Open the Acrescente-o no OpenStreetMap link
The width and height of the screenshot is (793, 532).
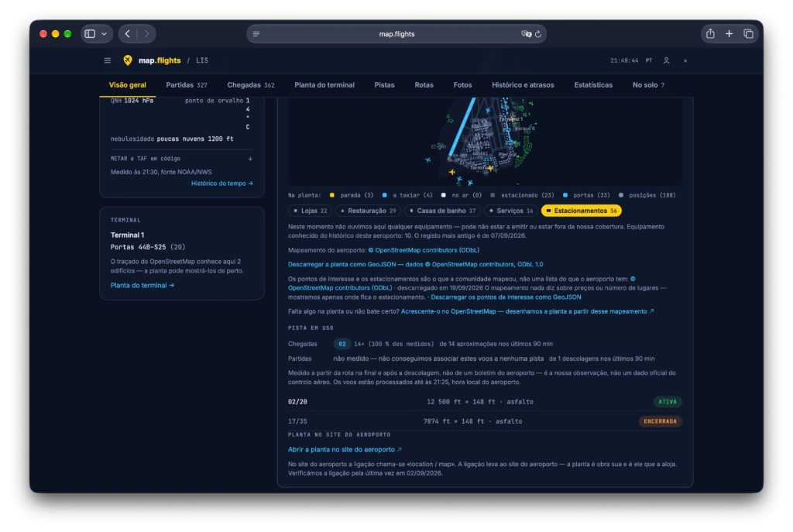(x=527, y=311)
